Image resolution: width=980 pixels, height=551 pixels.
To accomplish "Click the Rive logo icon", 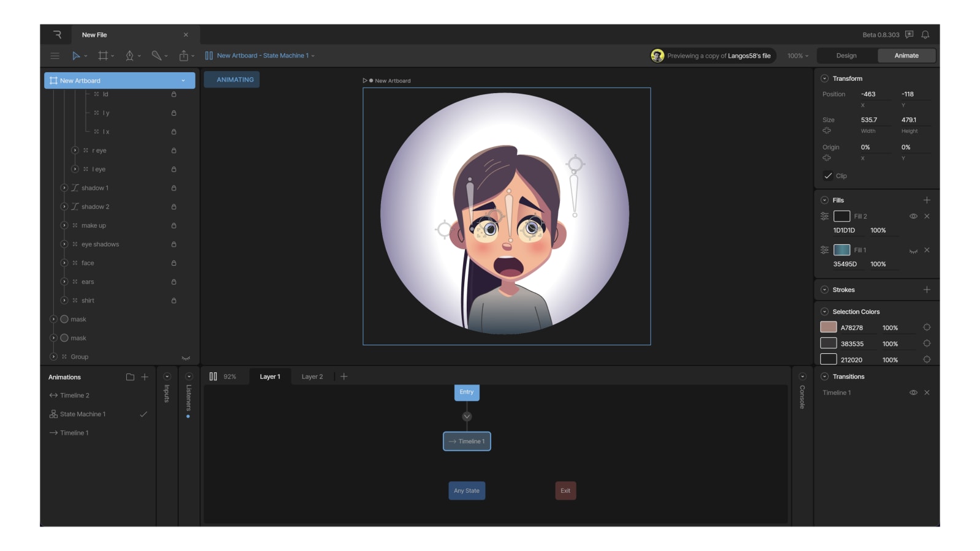I will [x=57, y=35].
